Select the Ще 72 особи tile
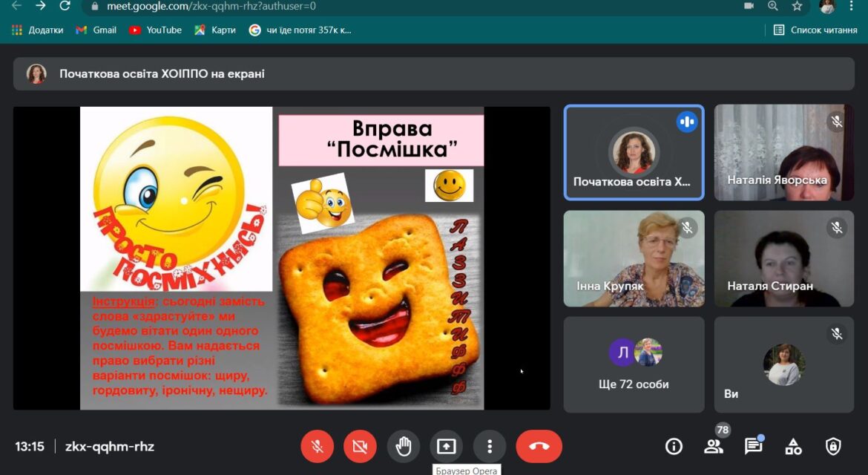Screen dimensions: 868x475 [634, 364]
